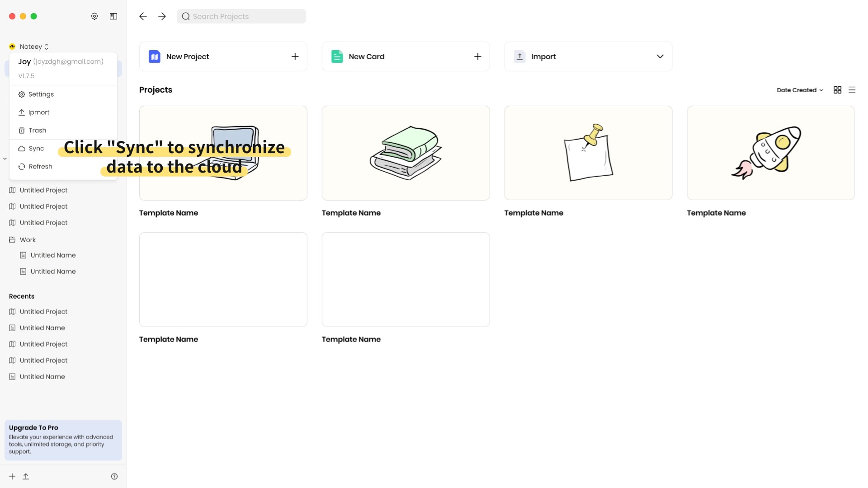Click the Trash bin icon
Image resolution: width=868 pixels, height=488 pixels.
point(22,131)
